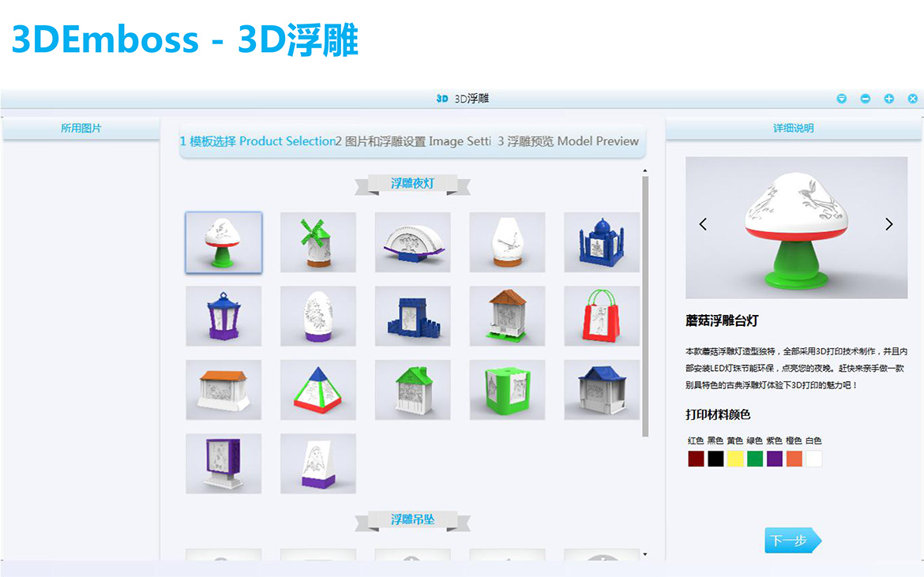Click the 浮雕夜灯 category banner
924x577 pixels.
pos(412,184)
